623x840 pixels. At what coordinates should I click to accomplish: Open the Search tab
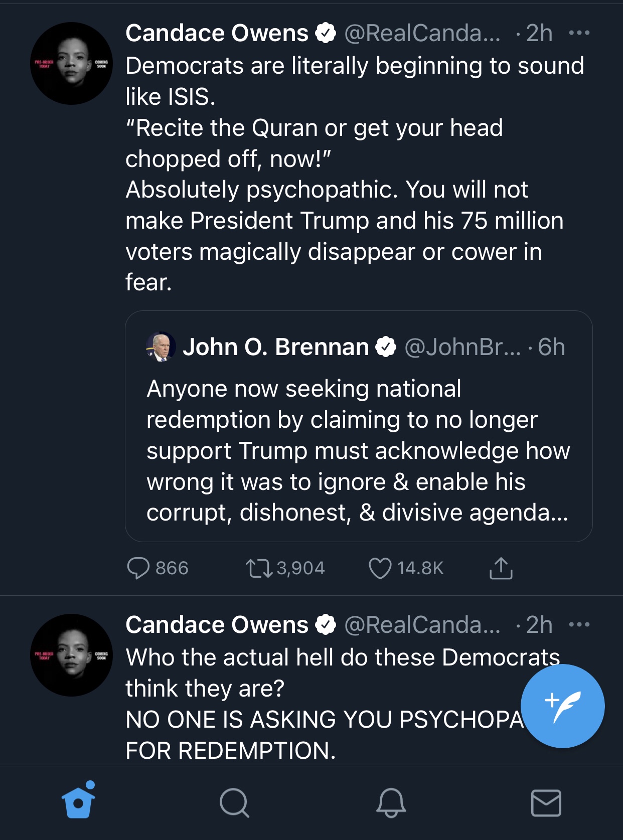tap(234, 803)
